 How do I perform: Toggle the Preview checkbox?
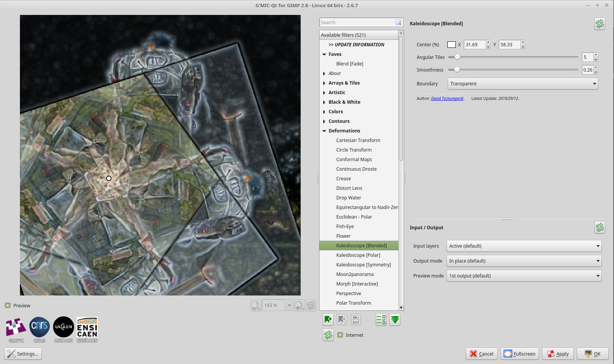pos(8,305)
